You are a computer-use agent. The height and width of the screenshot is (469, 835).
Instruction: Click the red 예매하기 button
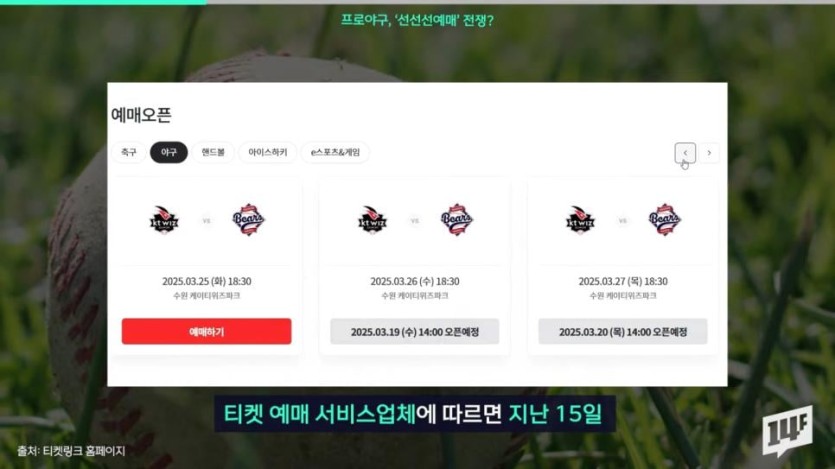point(207,331)
